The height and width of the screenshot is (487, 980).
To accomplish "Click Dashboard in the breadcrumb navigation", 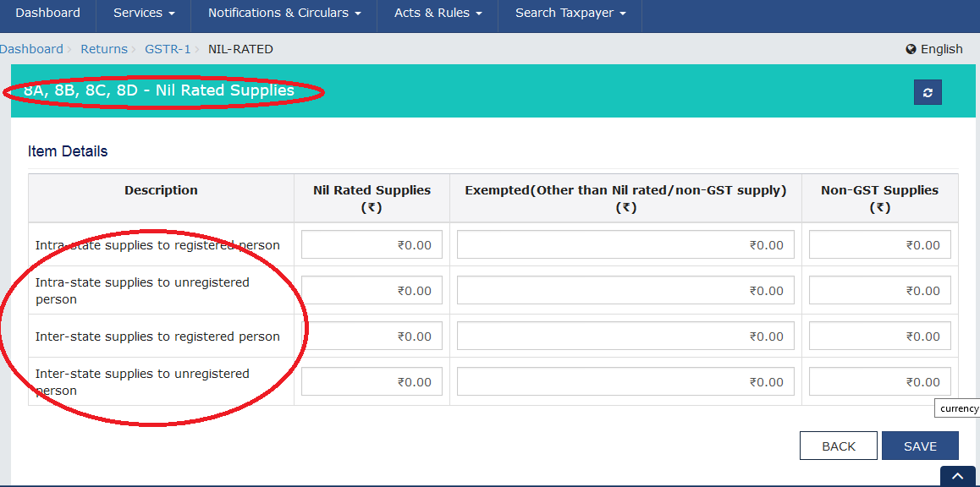I will coord(31,49).
